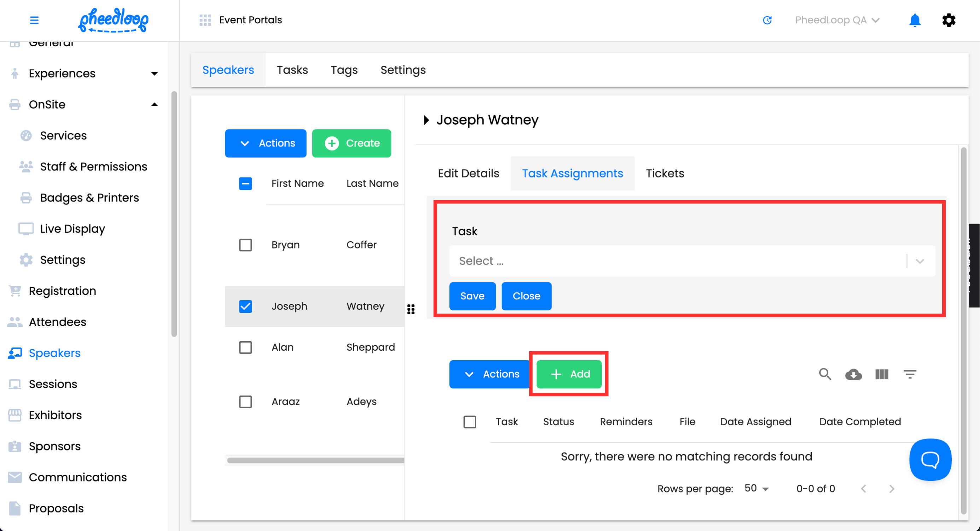This screenshot has width=980, height=531.
Task: Expand the Joseph Watney header triangle
Action: pyautogui.click(x=426, y=120)
